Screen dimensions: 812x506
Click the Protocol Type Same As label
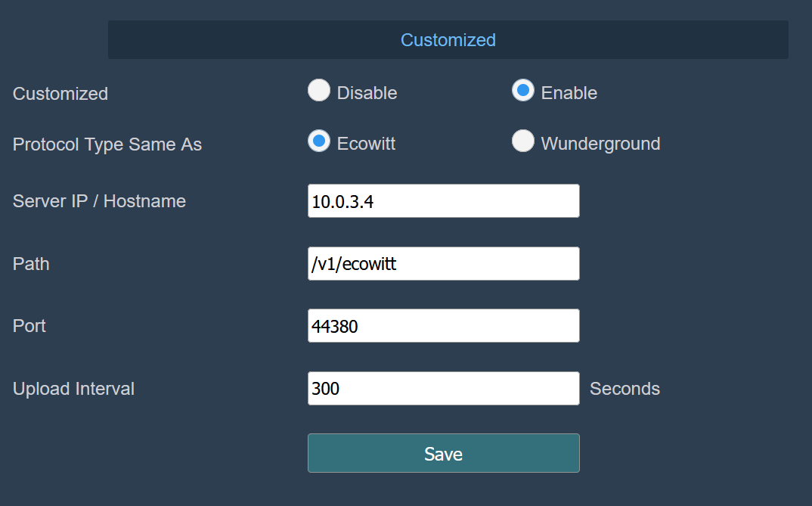pyautogui.click(x=107, y=144)
